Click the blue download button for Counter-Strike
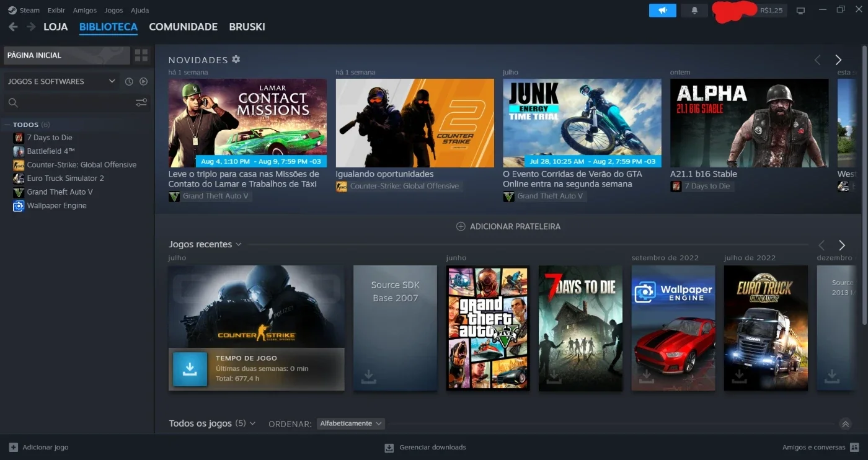The width and height of the screenshot is (868, 460). [190, 369]
